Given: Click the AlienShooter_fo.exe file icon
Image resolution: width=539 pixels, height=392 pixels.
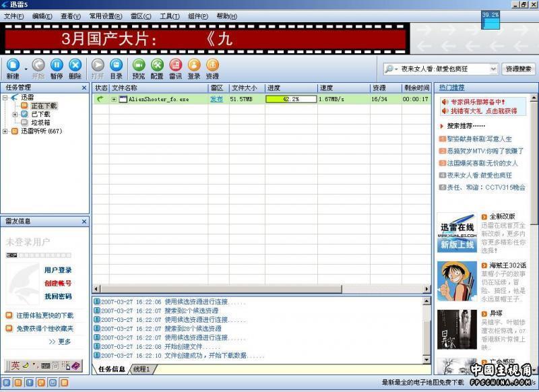Looking at the screenshot, I should click(123, 99).
